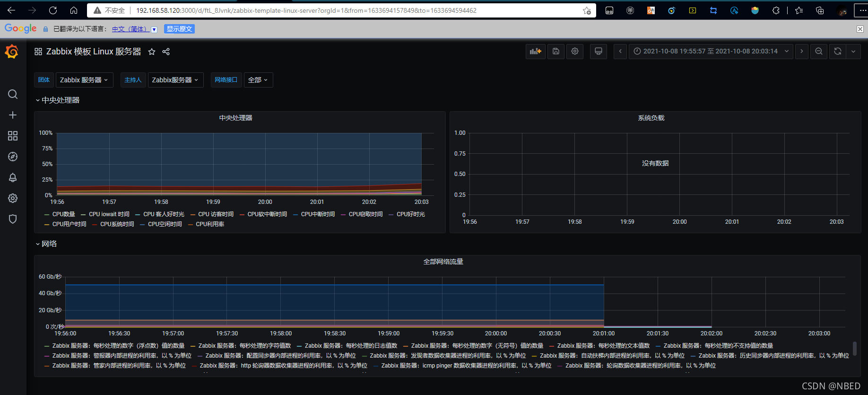Collapse the 网络 row

(46, 244)
